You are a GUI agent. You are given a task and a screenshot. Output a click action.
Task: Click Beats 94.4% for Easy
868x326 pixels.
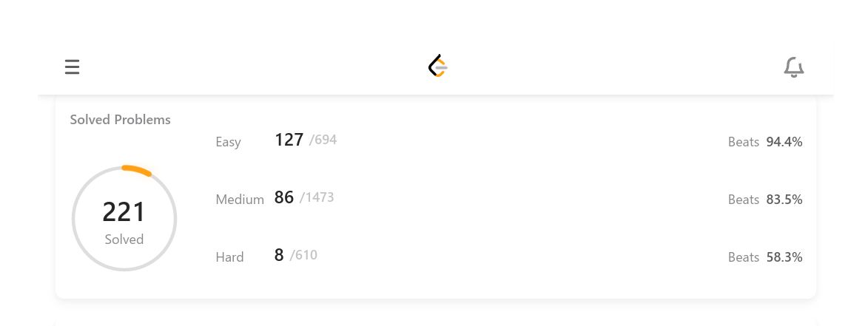click(x=765, y=142)
